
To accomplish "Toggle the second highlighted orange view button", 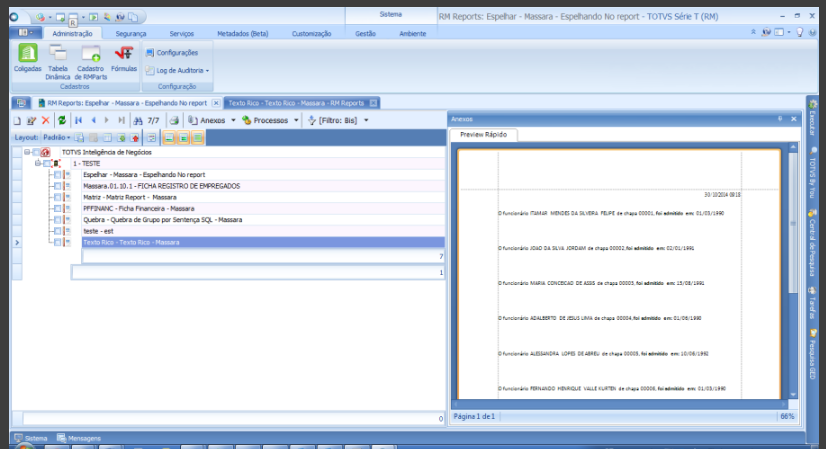I will pos(183,138).
